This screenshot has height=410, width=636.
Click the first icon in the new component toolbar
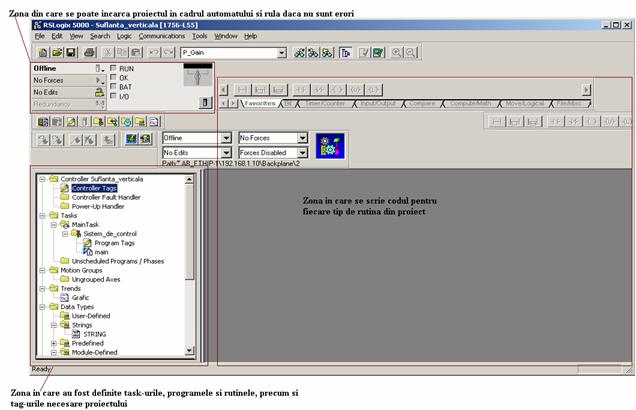pos(43,122)
